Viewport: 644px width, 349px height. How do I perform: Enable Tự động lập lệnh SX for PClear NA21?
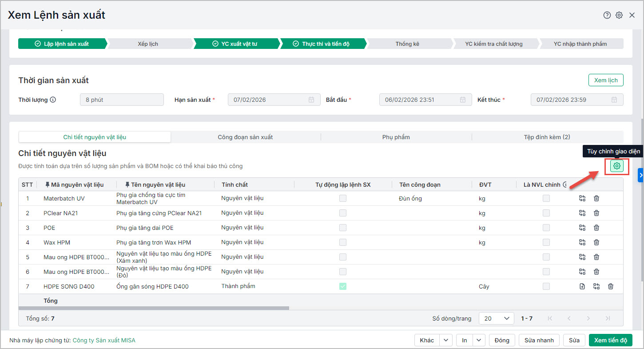click(343, 213)
